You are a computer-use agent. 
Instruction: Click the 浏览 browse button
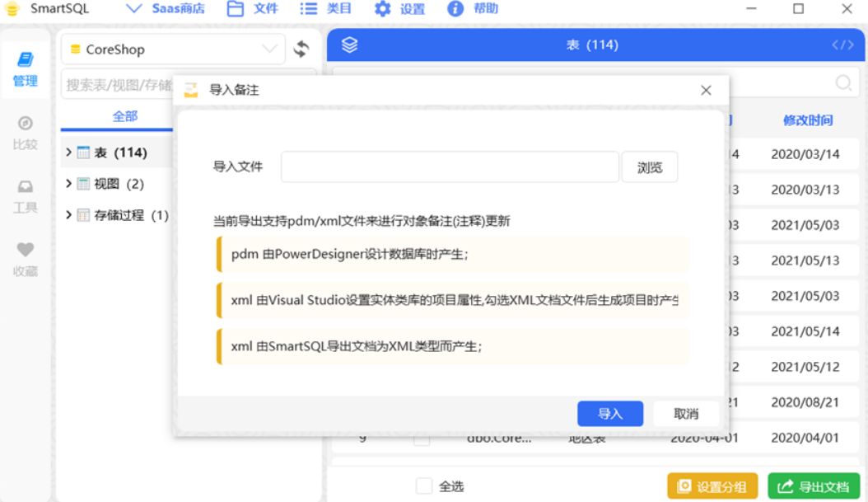(649, 167)
